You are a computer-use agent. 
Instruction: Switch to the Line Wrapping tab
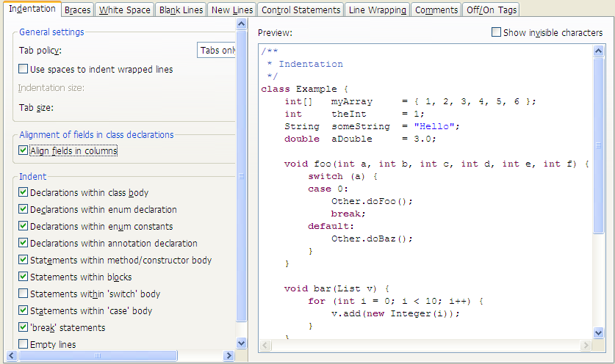(x=378, y=10)
